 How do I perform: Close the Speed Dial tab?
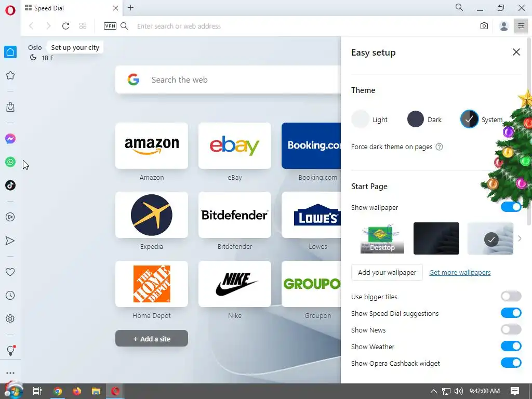click(x=116, y=8)
